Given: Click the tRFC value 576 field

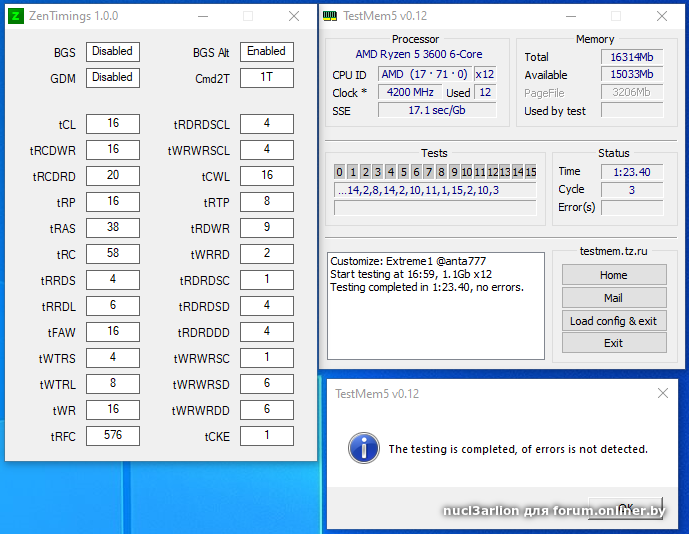Looking at the screenshot, I should click(113, 436).
